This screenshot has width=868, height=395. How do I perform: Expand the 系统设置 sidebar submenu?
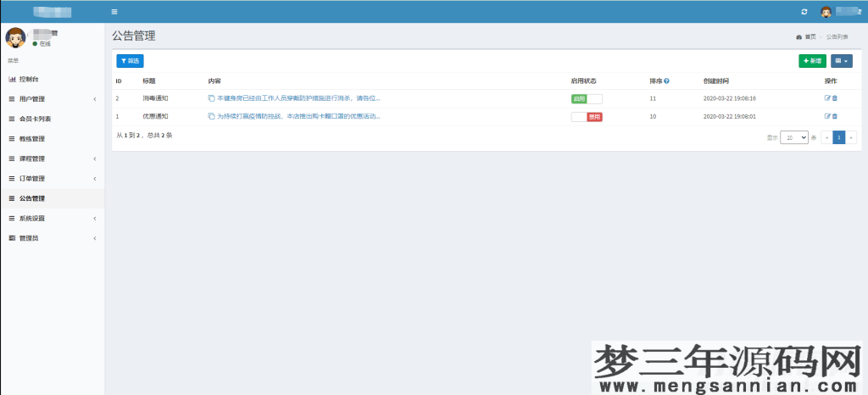point(52,219)
